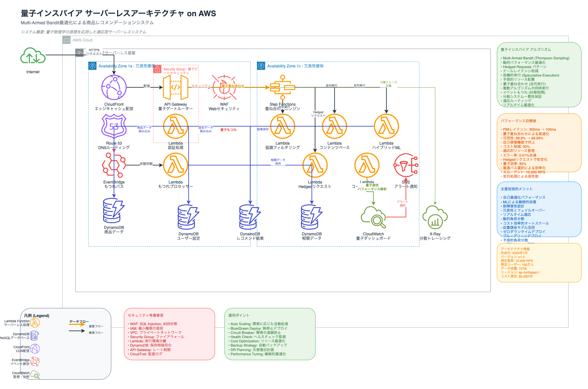
Task: Click the DynamoDB ユーザー設定 icon
Action: [x=188, y=217]
